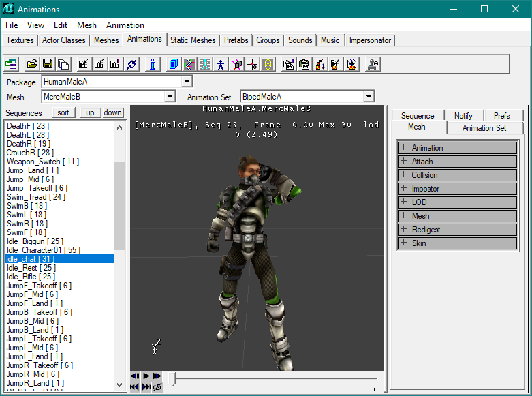Click the dock window icon at toolbar start

(11, 64)
